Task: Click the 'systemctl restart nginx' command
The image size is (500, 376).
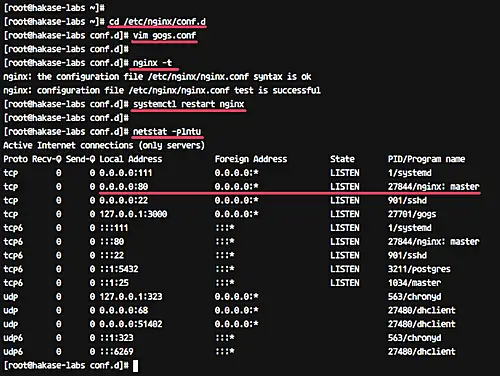Action: coord(189,104)
